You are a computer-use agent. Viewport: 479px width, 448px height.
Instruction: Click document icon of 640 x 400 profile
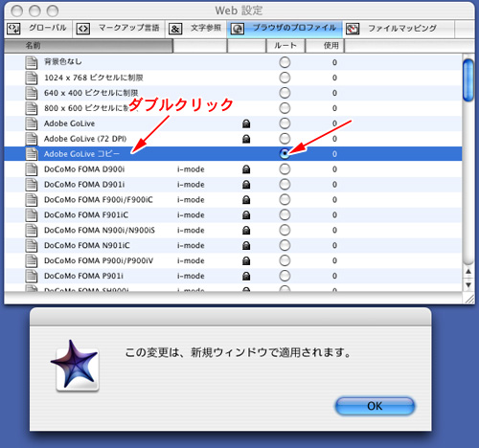(32, 93)
